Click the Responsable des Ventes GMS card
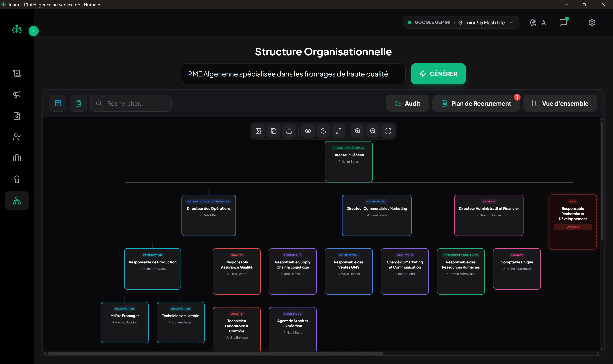 [x=349, y=271]
